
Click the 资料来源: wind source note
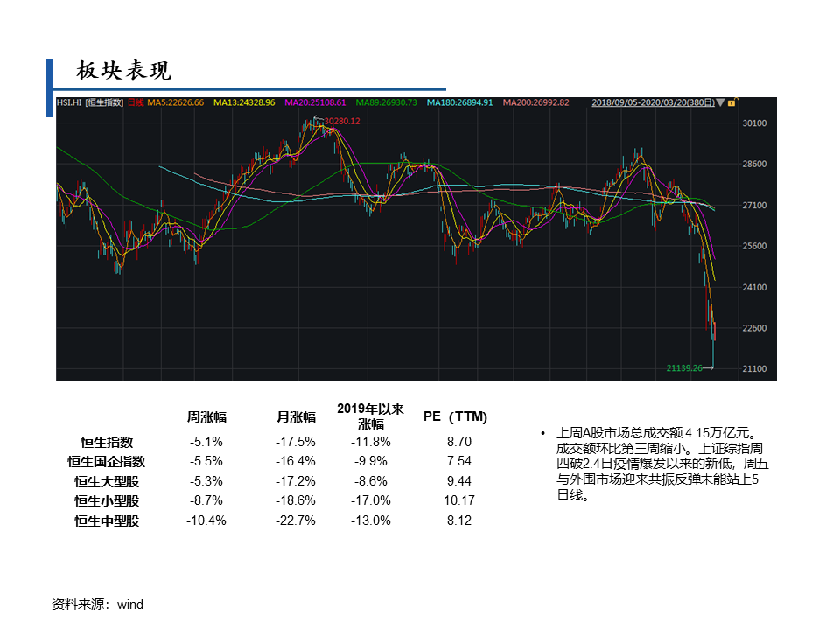click(x=97, y=605)
